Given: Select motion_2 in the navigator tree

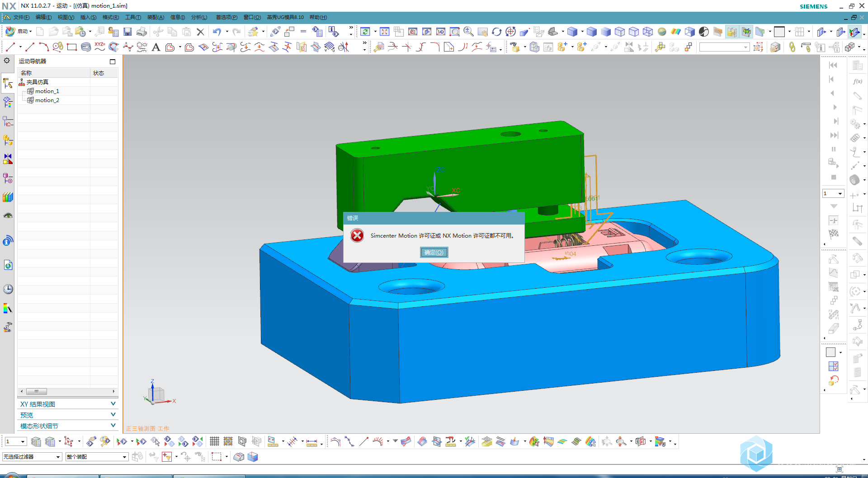Looking at the screenshot, I should click(47, 100).
